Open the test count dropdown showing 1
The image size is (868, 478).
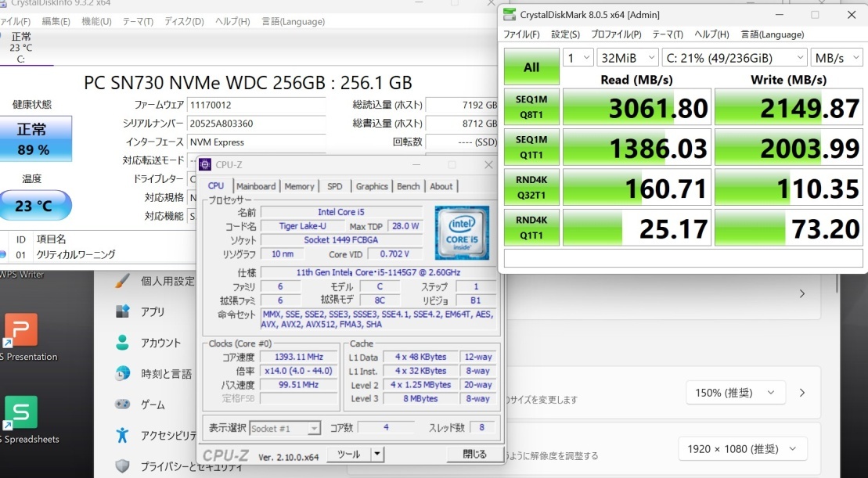[578, 58]
